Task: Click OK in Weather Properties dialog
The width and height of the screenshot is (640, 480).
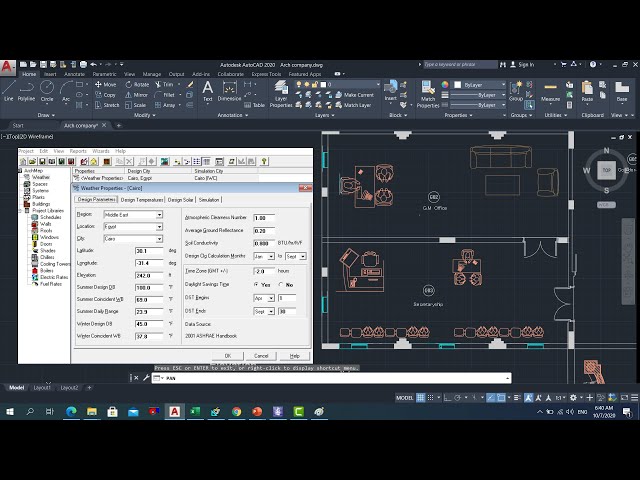Action: [x=228, y=356]
